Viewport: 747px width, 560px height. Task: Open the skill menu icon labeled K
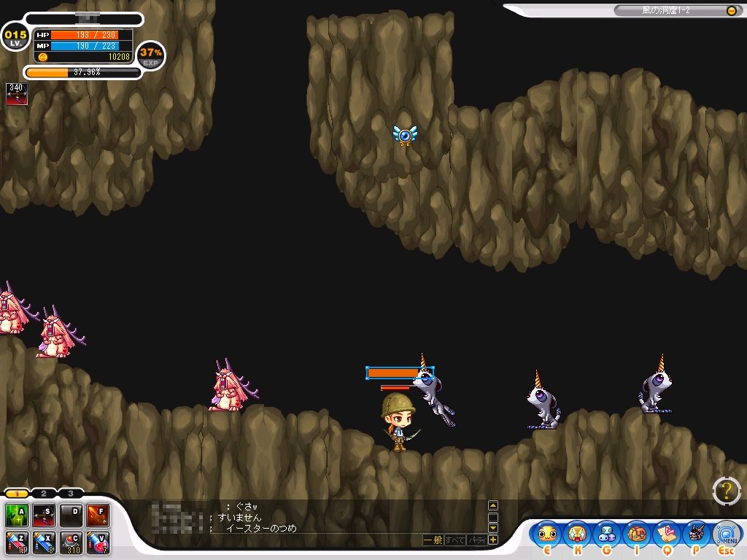click(577, 534)
